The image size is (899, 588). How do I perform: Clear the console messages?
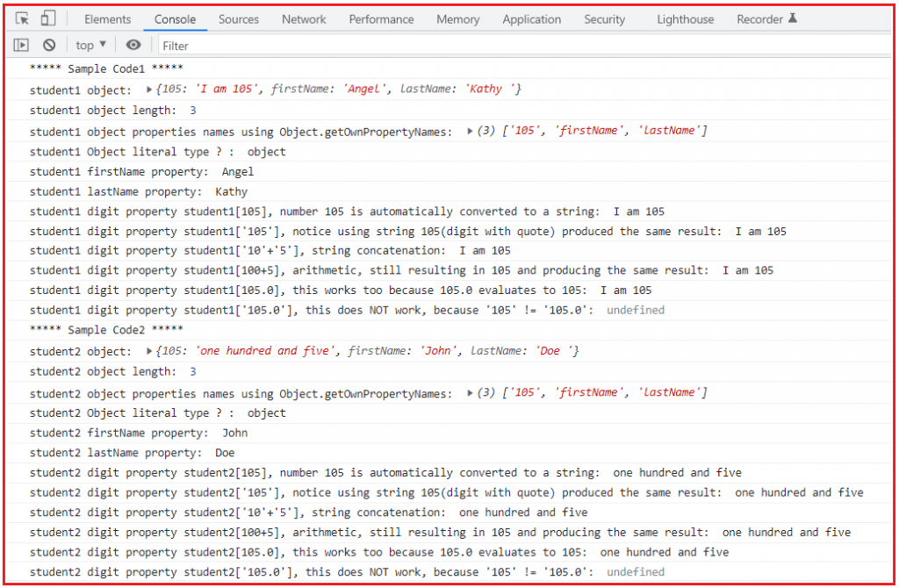click(x=48, y=45)
